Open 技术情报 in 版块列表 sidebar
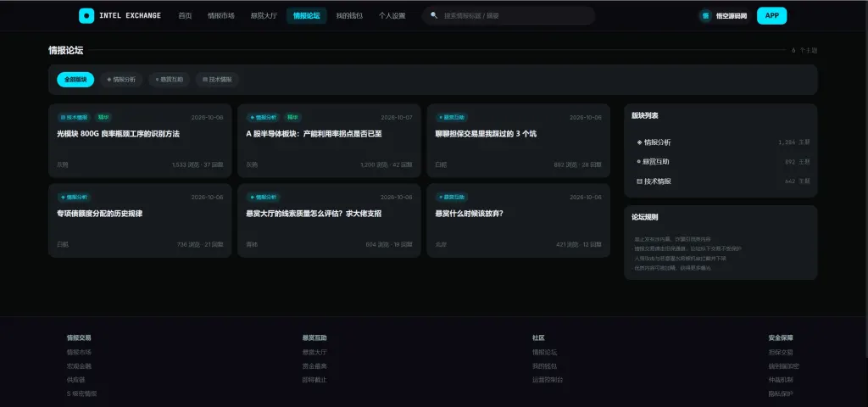868x407 pixels. pyautogui.click(x=721, y=181)
